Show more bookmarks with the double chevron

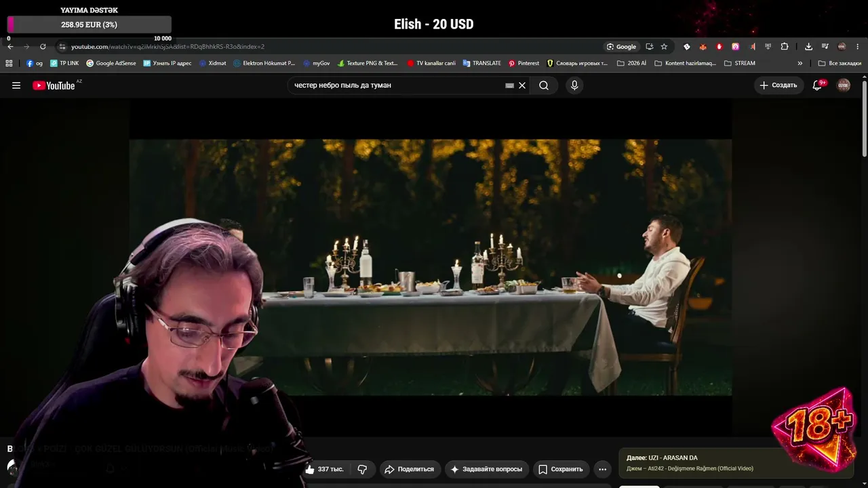click(800, 63)
